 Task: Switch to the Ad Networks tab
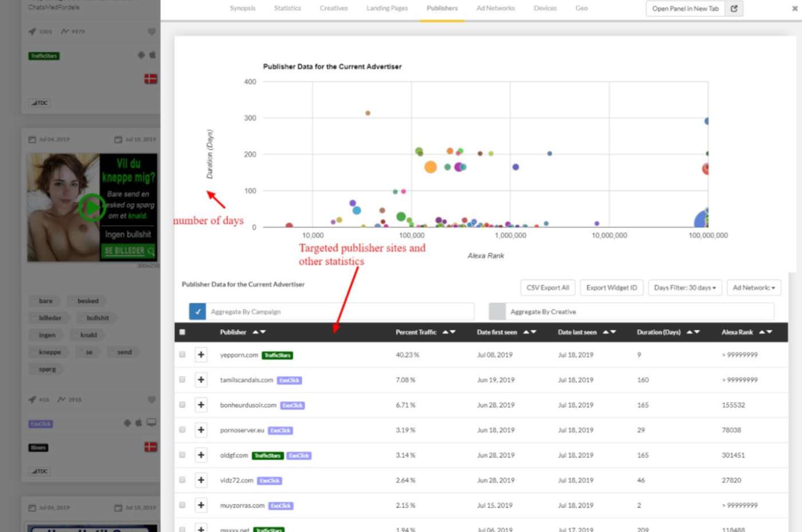(496, 9)
